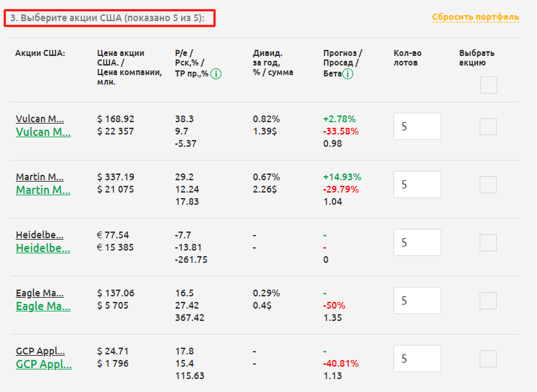The width and height of the screenshot is (537, 392).
Task: Open the green Martin M... link
Action: (x=43, y=190)
